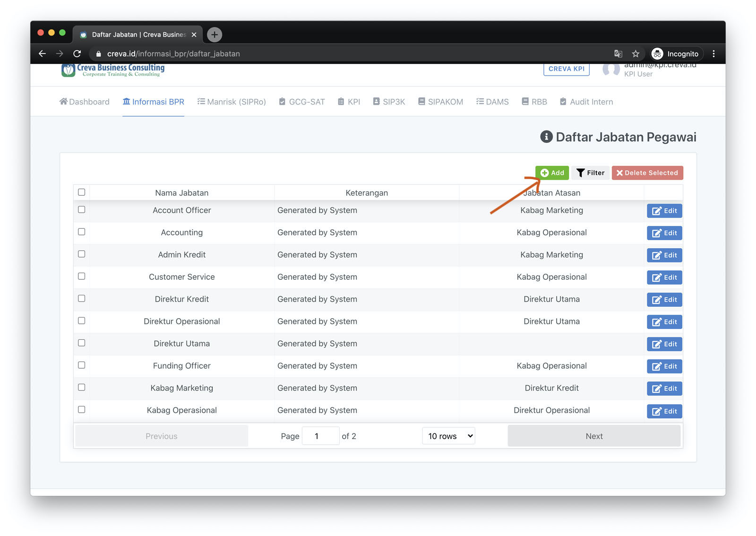Check the Direktur Kredit row checkbox
This screenshot has height=536, width=756.
click(82, 298)
